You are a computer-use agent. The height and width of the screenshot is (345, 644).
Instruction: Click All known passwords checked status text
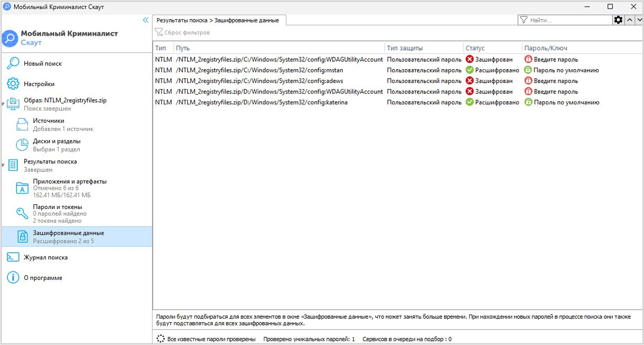coord(211,339)
